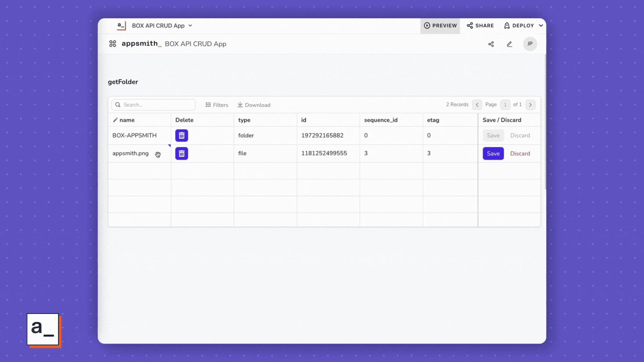Click the Appsmith logo icon in the top bar
Screen dimensions: 644x362
121,25
